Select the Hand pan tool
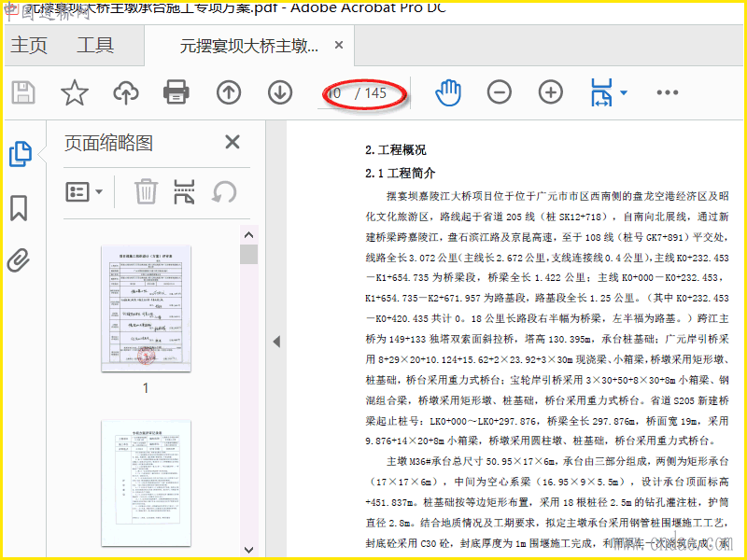 coord(448,92)
